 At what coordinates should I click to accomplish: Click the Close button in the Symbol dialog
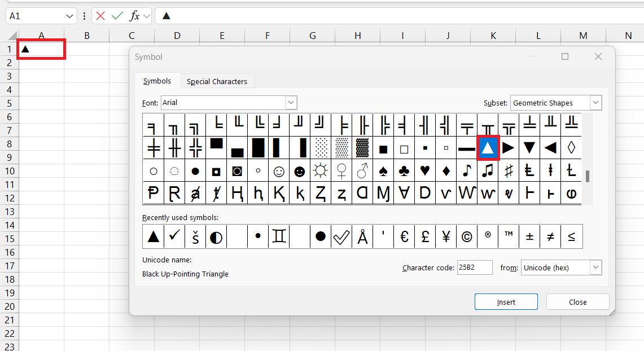click(x=577, y=302)
